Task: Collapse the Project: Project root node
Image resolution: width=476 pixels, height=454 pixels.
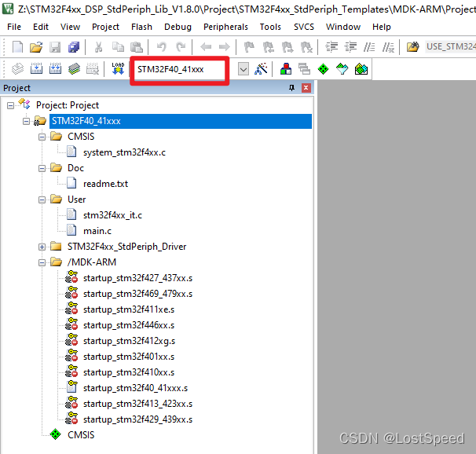Action: (x=11, y=105)
